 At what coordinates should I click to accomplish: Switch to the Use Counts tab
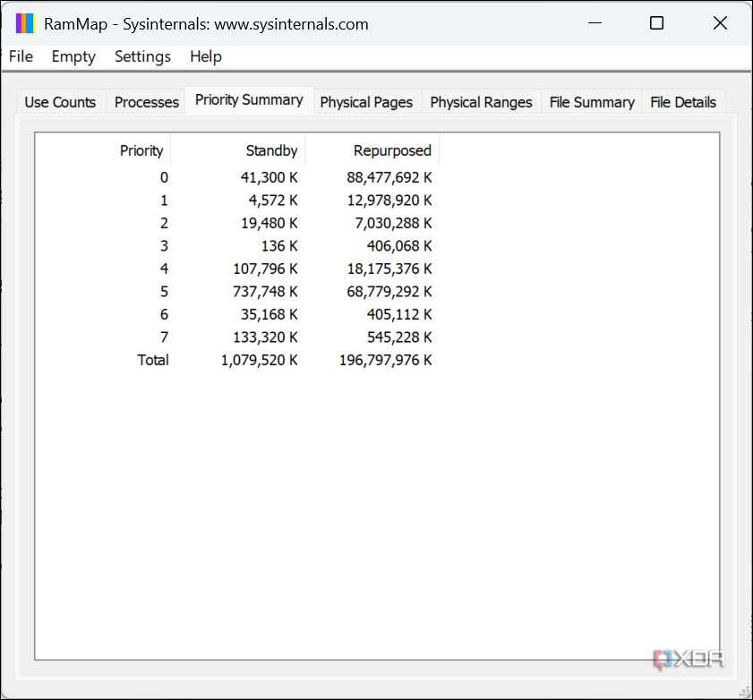60,102
